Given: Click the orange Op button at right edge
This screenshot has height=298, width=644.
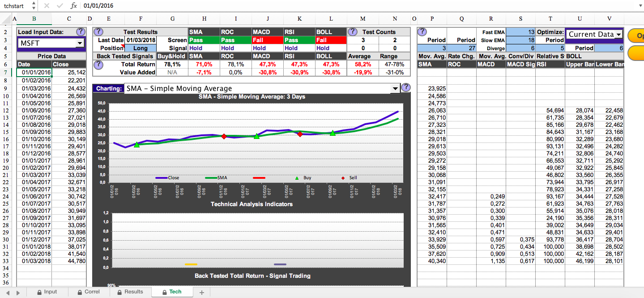Looking at the screenshot, I should [635, 36].
